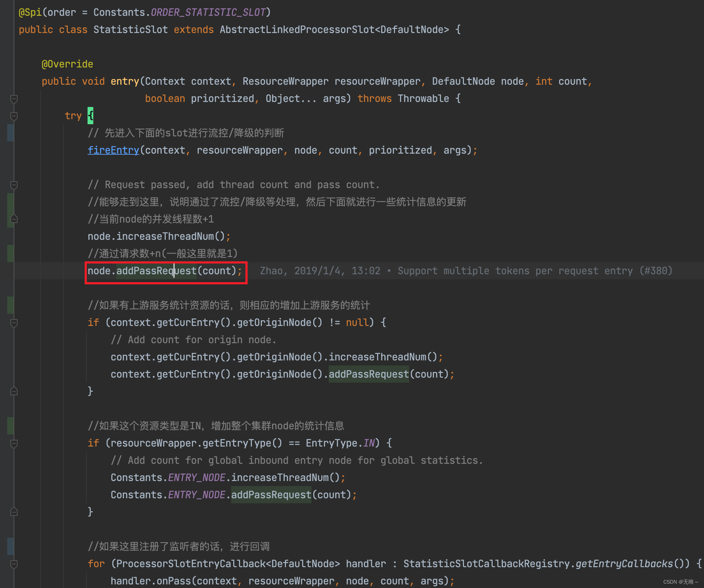
Task: Click the Throwable exception type
Action: click(423, 98)
